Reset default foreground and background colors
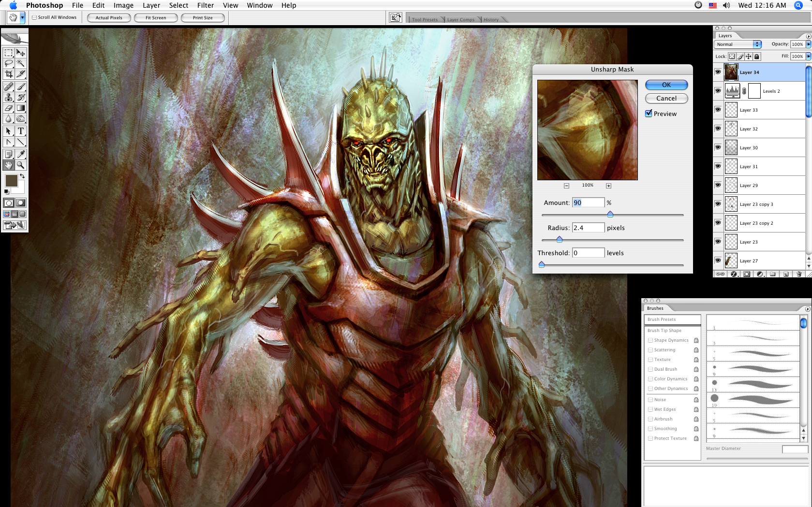 coord(7,192)
